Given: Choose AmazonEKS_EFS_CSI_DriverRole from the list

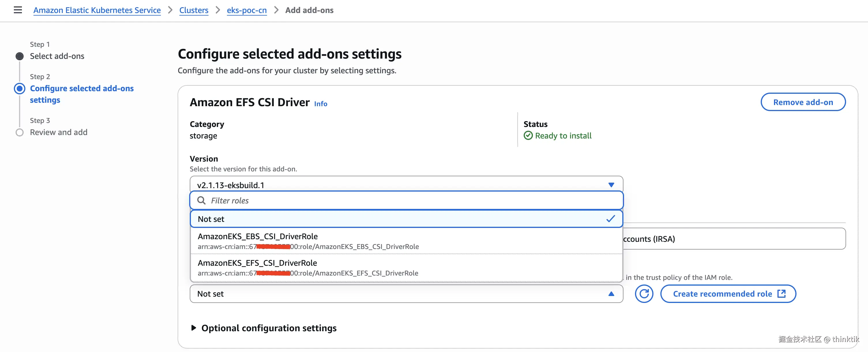Looking at the screenshot, I should [x=406, y=267].
